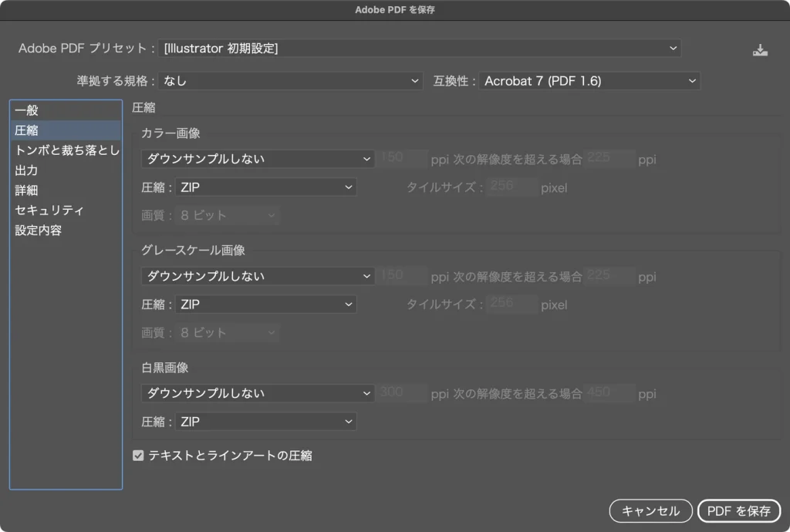The height and width of the screenshot is (532, 790).
Task: Click the キャンセル button
Action: 650,511
